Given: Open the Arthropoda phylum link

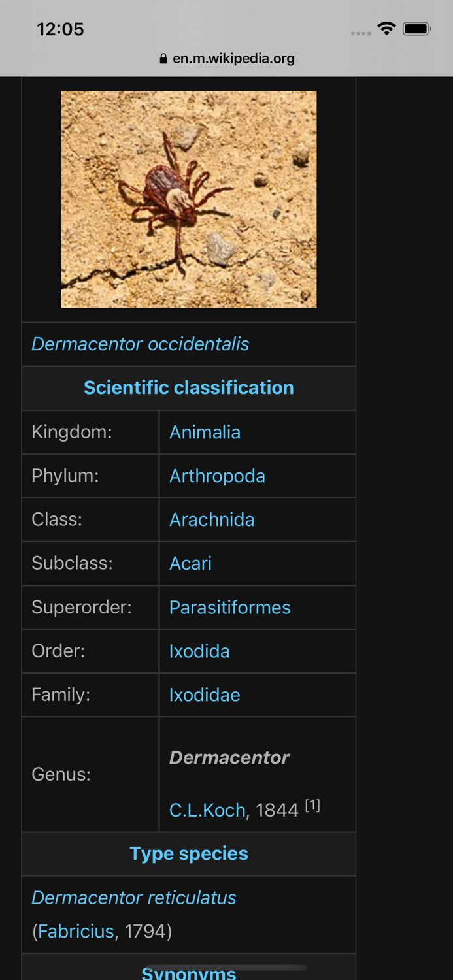Looking at the screenshot, I should point(217,476).
